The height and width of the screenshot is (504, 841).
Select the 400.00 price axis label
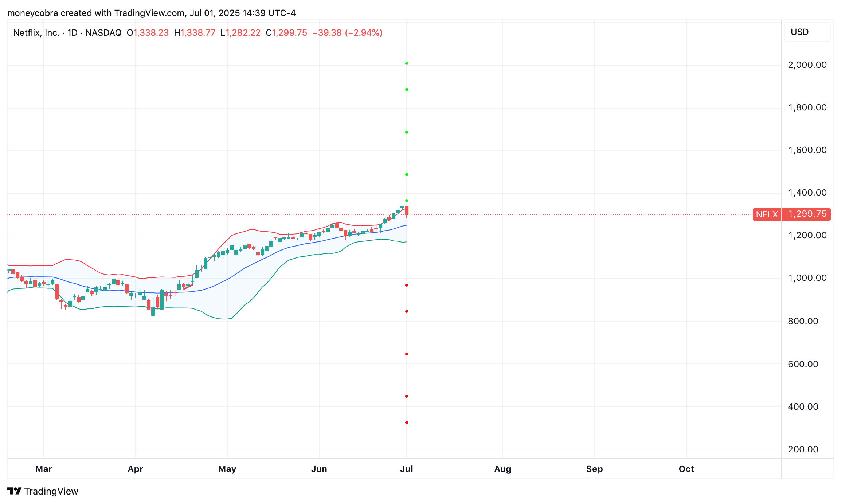click(803, 407)
